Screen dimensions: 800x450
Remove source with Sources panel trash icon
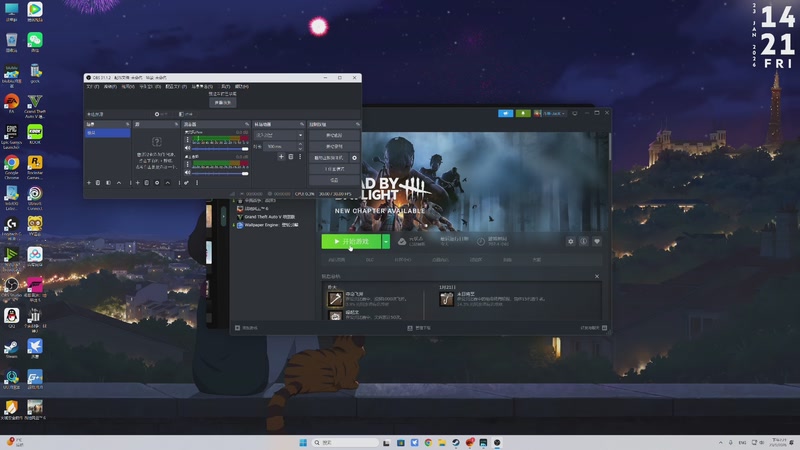pyautogui.click(x=146, y=183)
